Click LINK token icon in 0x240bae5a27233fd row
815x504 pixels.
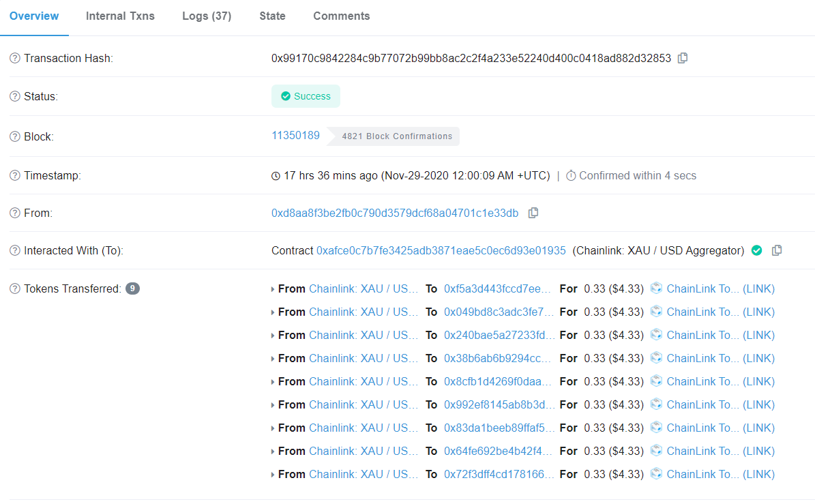(x=657, y=335)
